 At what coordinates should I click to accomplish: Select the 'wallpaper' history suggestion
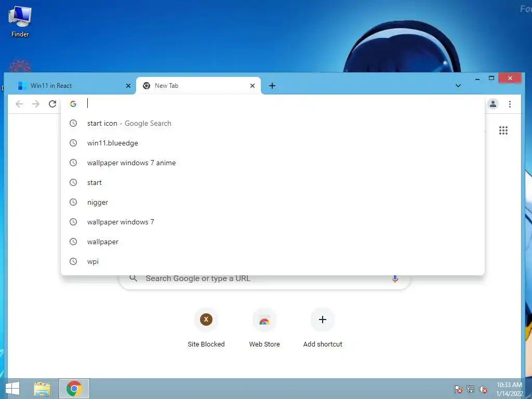272,242
